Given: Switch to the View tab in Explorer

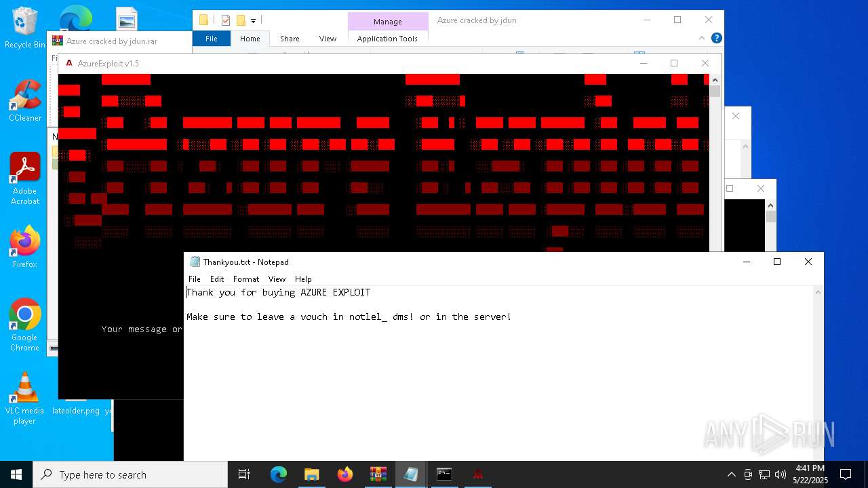Looking at the screenshot, I should [328, 39].
